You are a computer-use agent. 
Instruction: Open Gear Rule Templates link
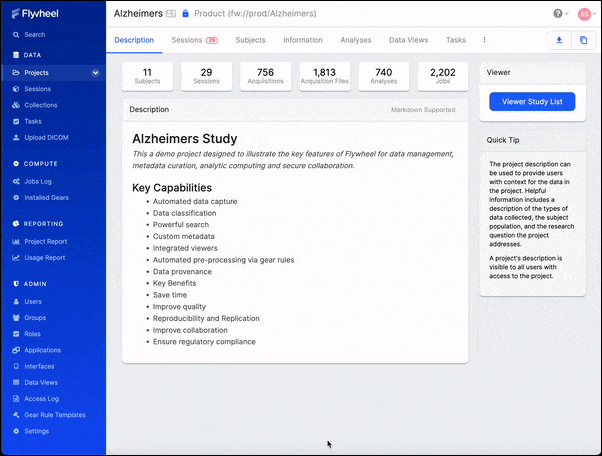[55, 415]
